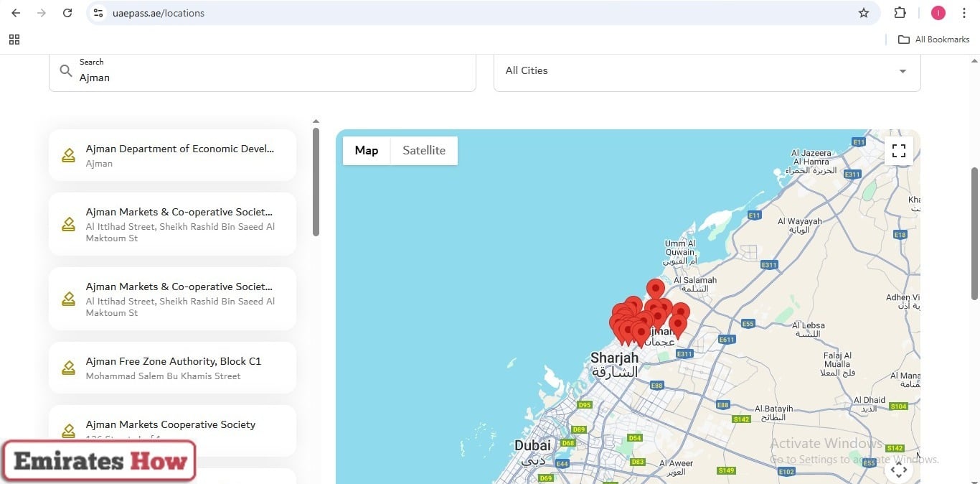The image size is (980, 484).
Task: Open the Chrome profile avatar
Action: 938,13
